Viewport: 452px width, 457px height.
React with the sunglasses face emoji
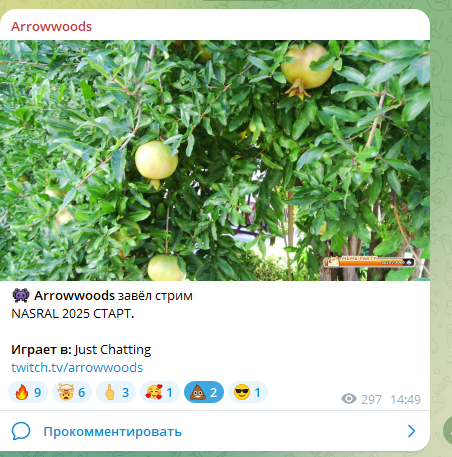point(248,392)
